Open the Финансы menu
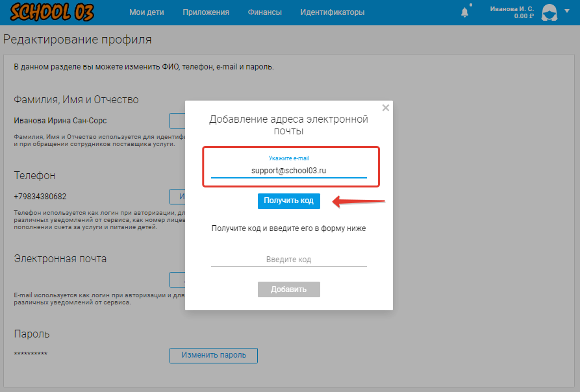580x392 pixels. 265,12
